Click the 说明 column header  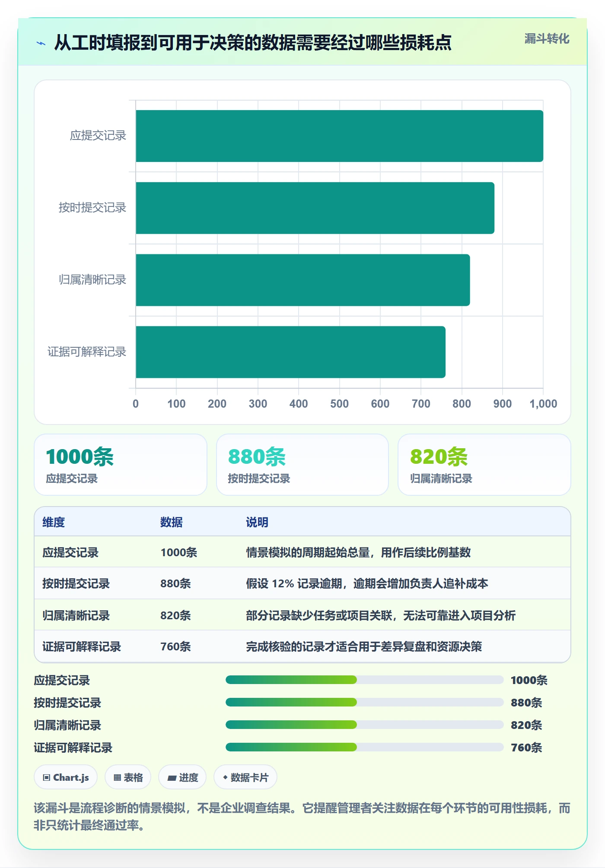coord(257,522)
